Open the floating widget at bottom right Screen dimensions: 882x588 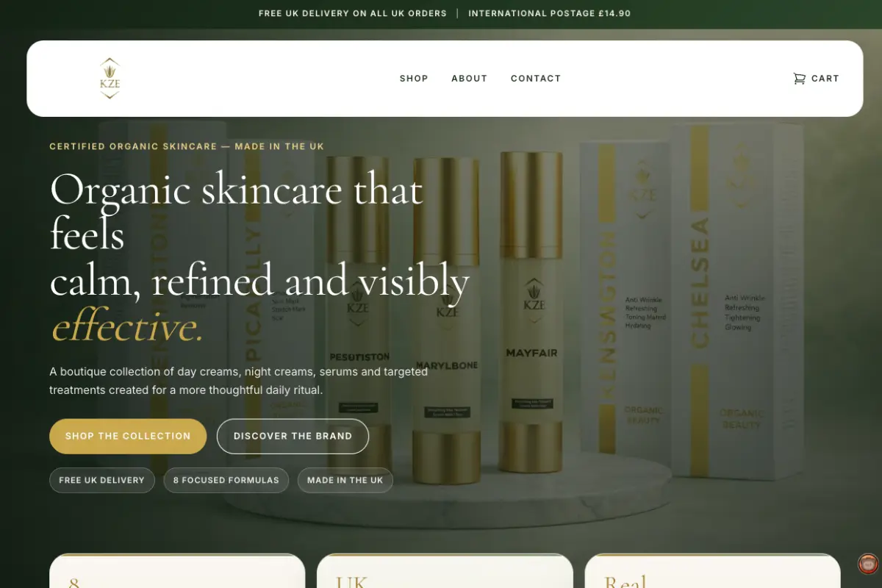tap(867, 564)
